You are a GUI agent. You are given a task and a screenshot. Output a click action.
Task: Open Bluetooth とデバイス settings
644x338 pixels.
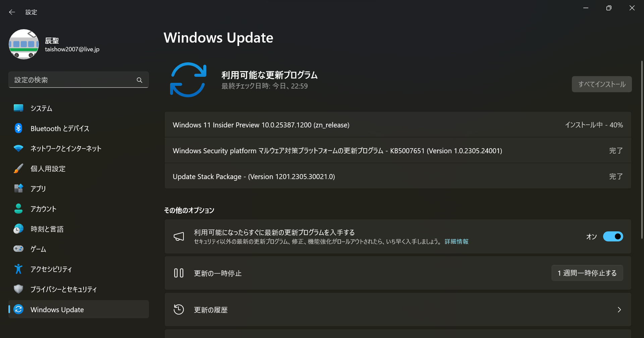coord(78,128)
